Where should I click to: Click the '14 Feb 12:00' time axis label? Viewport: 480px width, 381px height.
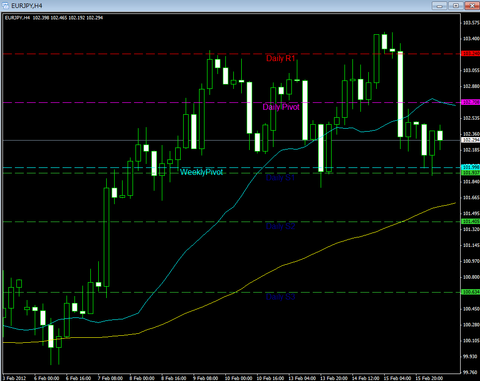(366, 378)
